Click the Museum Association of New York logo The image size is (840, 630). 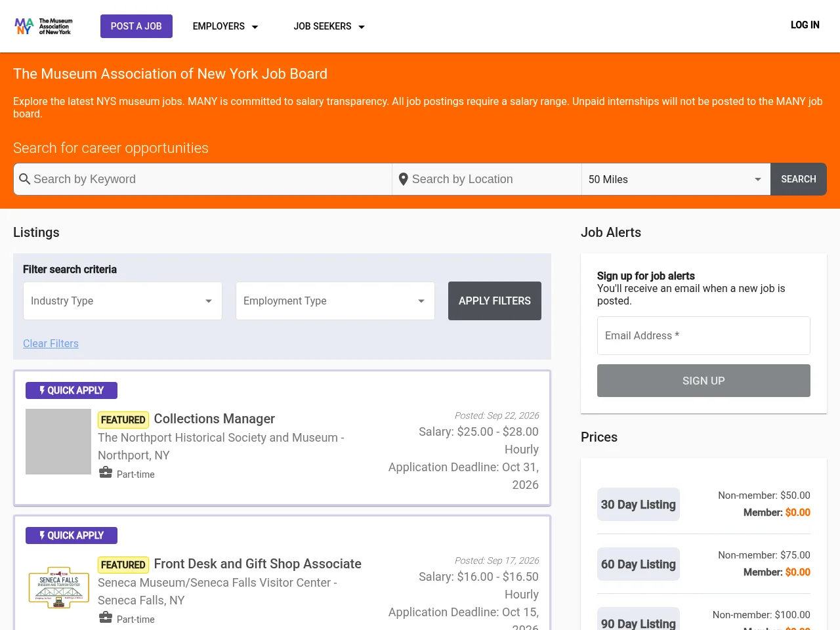[43, 26]
